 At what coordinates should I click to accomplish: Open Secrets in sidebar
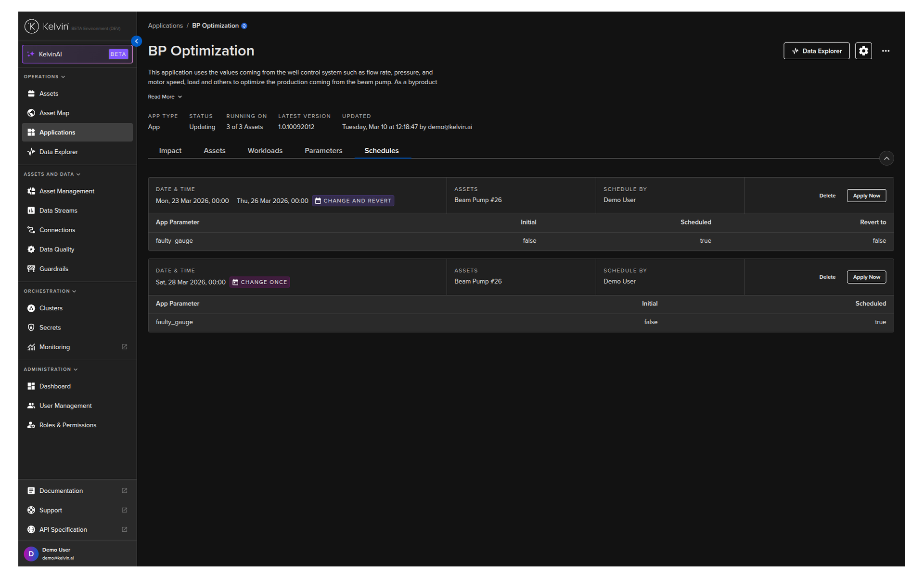click(50, 328)
